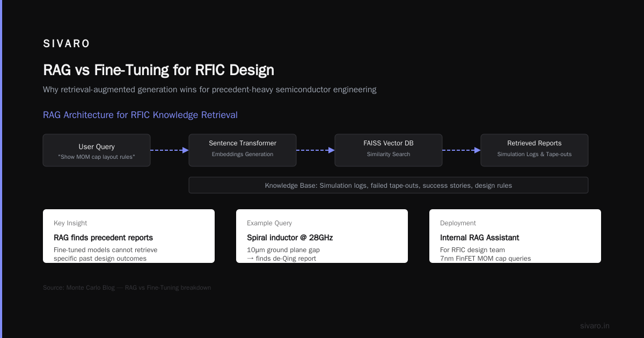This screenshot has width=644, height=338.
Task: Click the Monte Carlo Blog source line
Action: 127,288
